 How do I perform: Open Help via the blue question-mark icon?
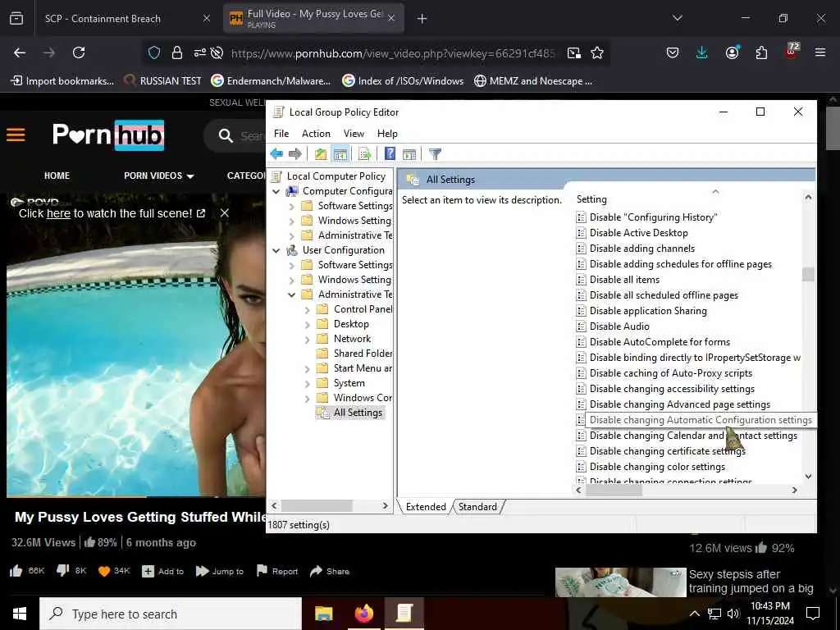pyautogui.click(x=390, y=154)
